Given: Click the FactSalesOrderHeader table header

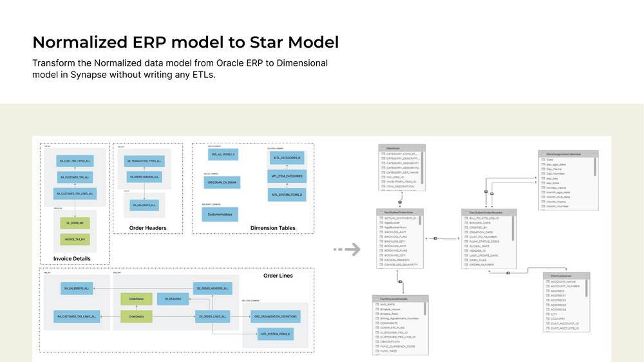Looking at the screenshot, I should coord(489,213).
